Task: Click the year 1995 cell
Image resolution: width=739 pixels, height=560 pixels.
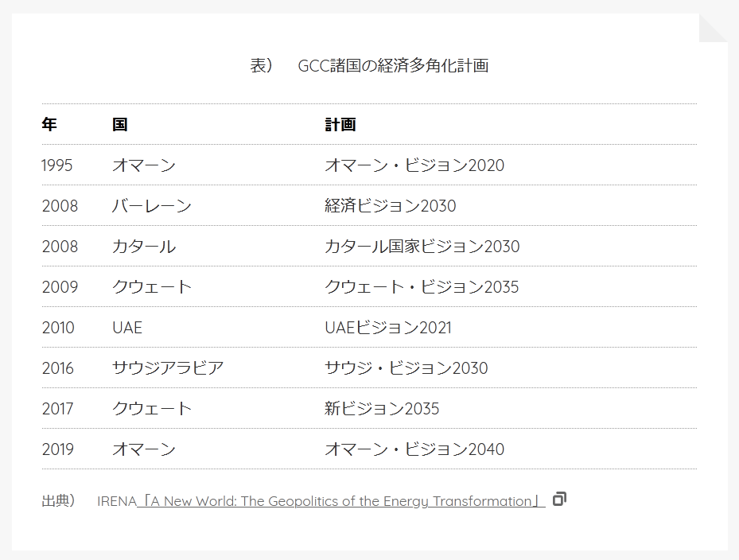Action: pyautogui.click(x=57, y=165)
